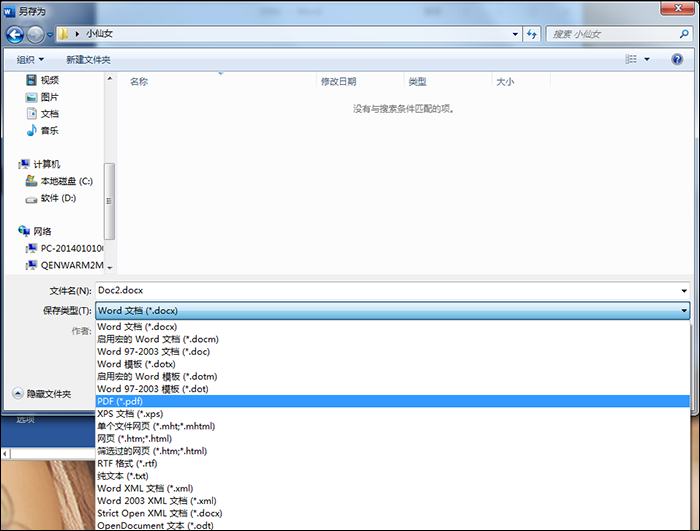The image size is (700, 531).
Task: Click 新建文件夹 button
Action: (x=88, y=59)
